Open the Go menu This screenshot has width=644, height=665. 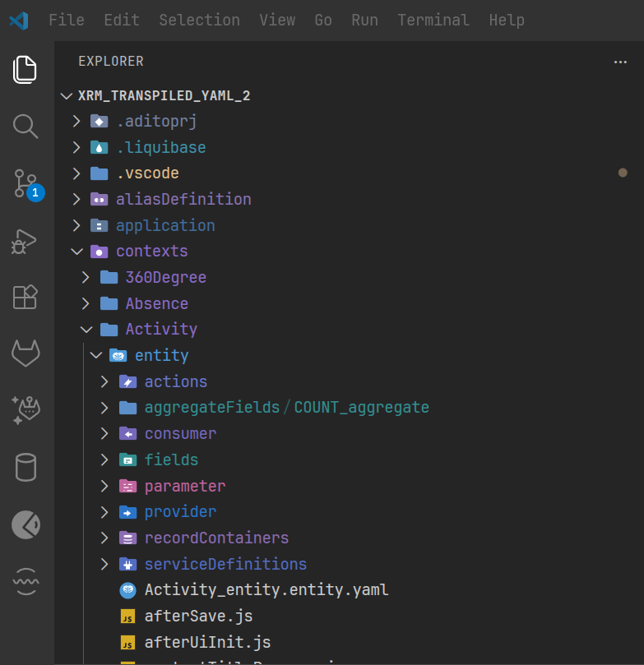(x=323, y=21)
